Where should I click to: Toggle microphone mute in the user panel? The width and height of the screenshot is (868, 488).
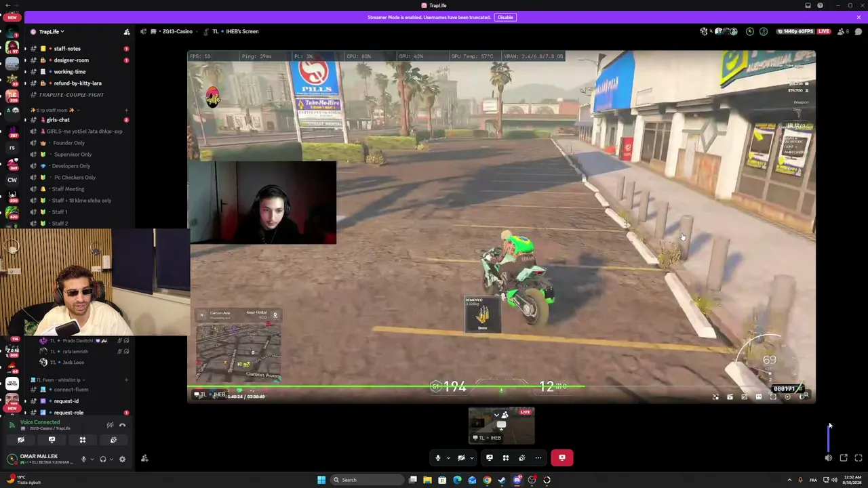[83, 459]
